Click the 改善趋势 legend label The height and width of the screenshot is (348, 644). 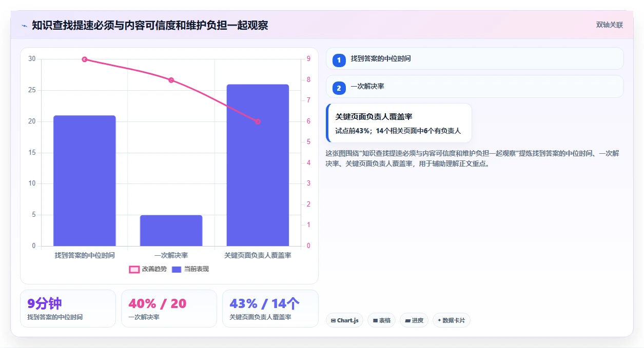(154, 269)
